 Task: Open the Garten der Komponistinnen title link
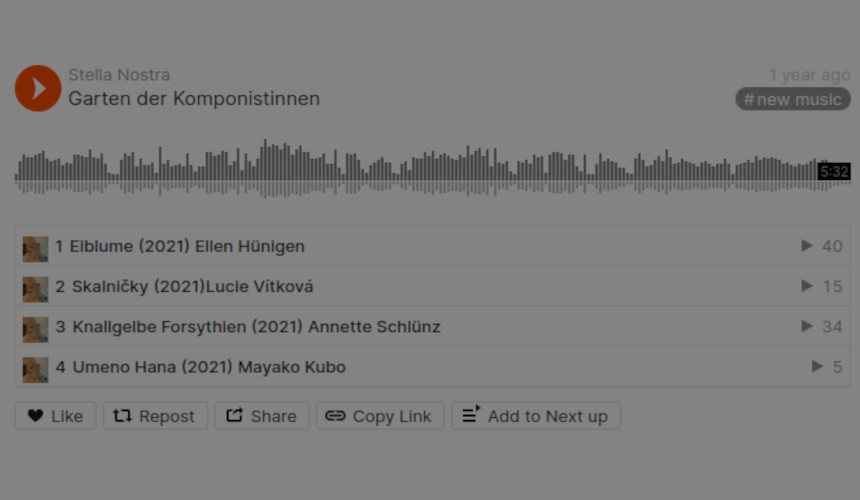pos(194,99)
